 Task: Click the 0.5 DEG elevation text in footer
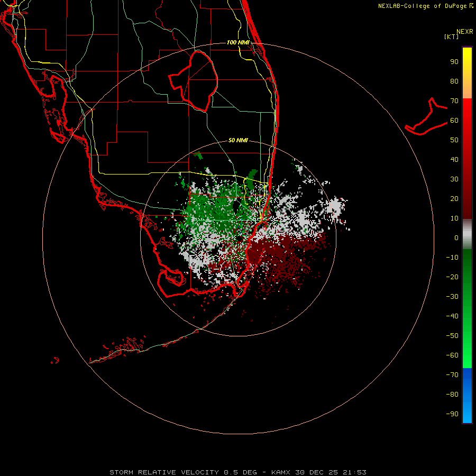coord(241,472)
